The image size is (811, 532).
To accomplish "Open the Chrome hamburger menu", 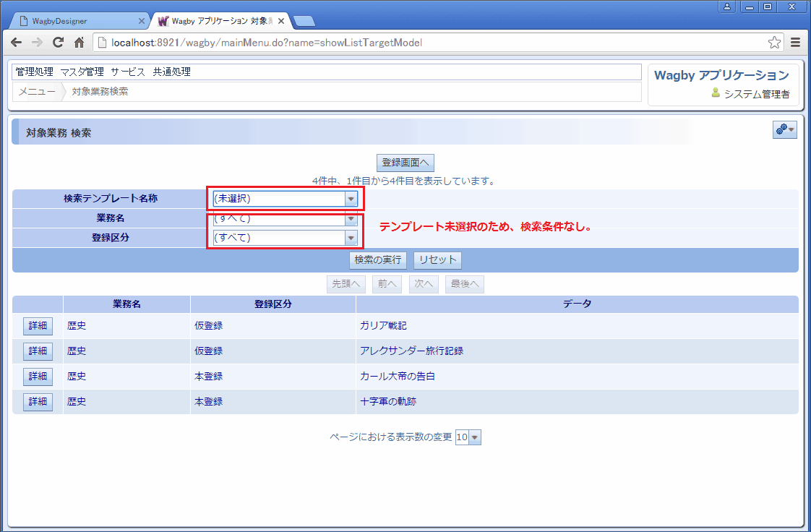I will click(x=796, y=43).
